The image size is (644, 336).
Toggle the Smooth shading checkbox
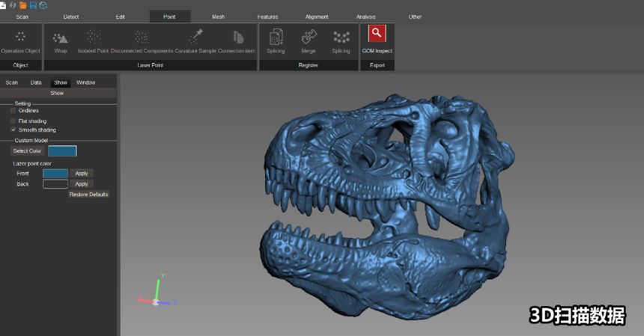pyautogui.click(x=13, y=129)
